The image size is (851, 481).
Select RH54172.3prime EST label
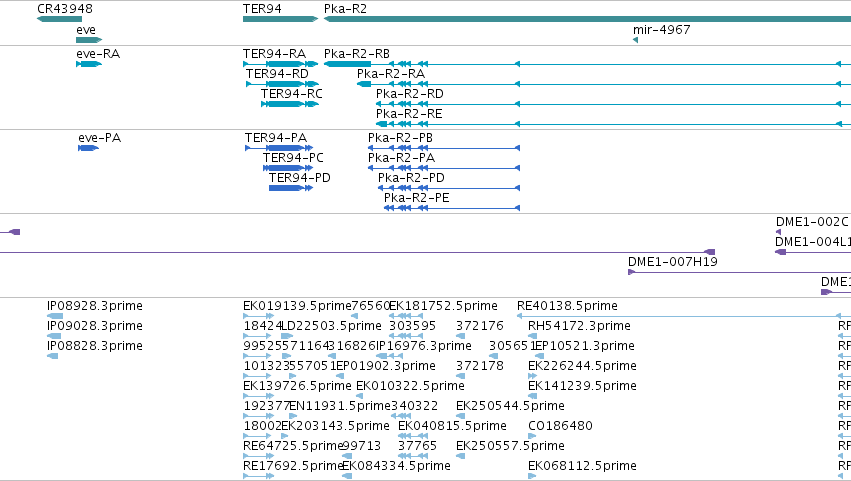pos(579,326)
